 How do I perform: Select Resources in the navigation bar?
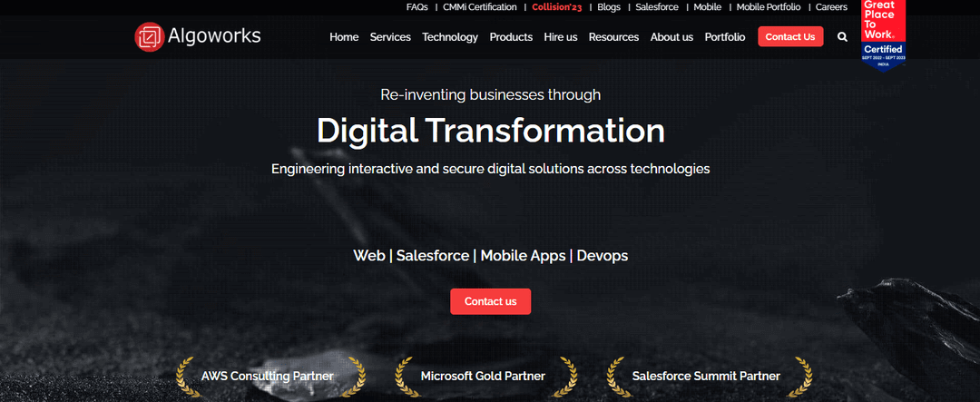coord(613,37)
